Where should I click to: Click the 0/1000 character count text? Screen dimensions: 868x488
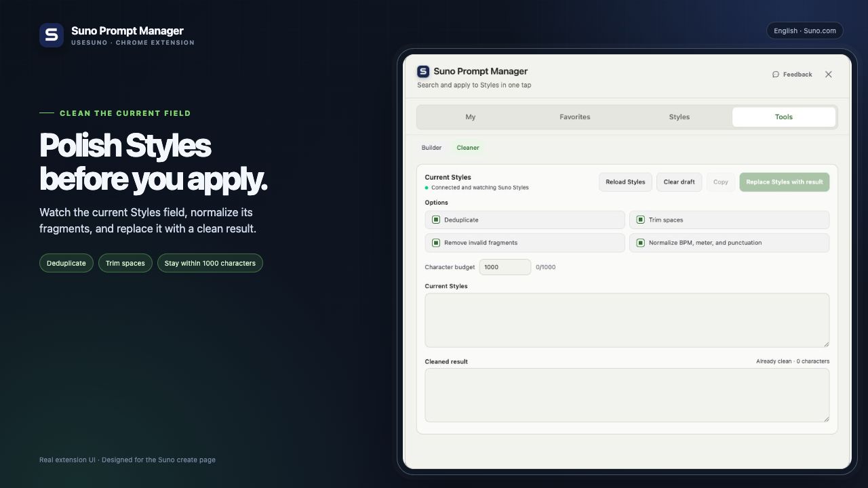[x=546, y=267]
